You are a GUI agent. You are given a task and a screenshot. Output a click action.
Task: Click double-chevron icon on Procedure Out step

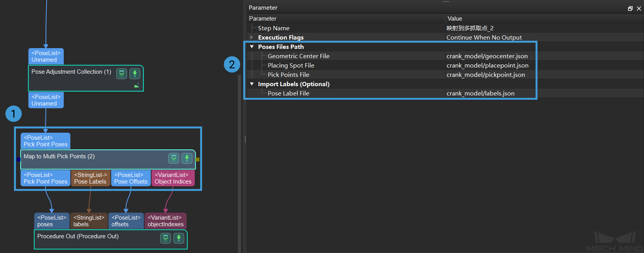point(166,238)
